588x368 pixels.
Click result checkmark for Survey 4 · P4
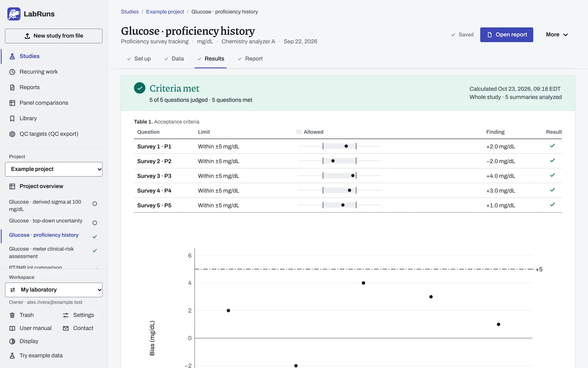point(552,190)
